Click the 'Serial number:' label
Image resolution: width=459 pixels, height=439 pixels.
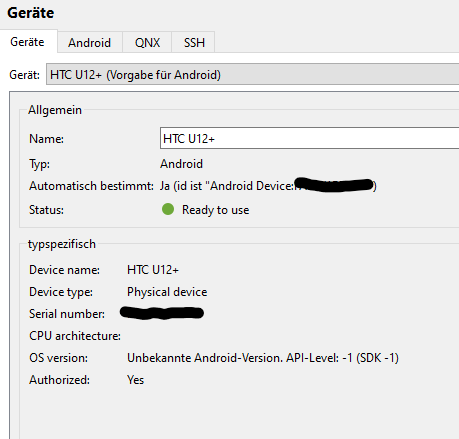[x=67, y=314]
